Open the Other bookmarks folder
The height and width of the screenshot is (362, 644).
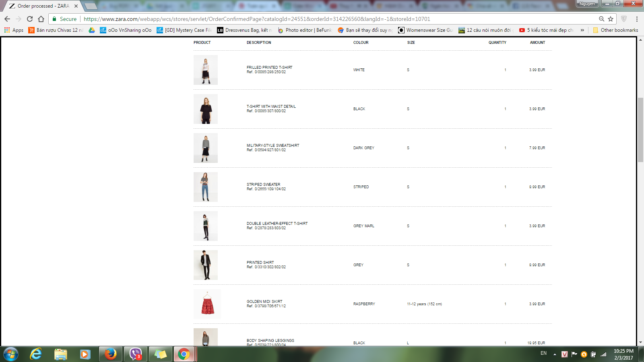pyautogui.click(x=615, y=30)
